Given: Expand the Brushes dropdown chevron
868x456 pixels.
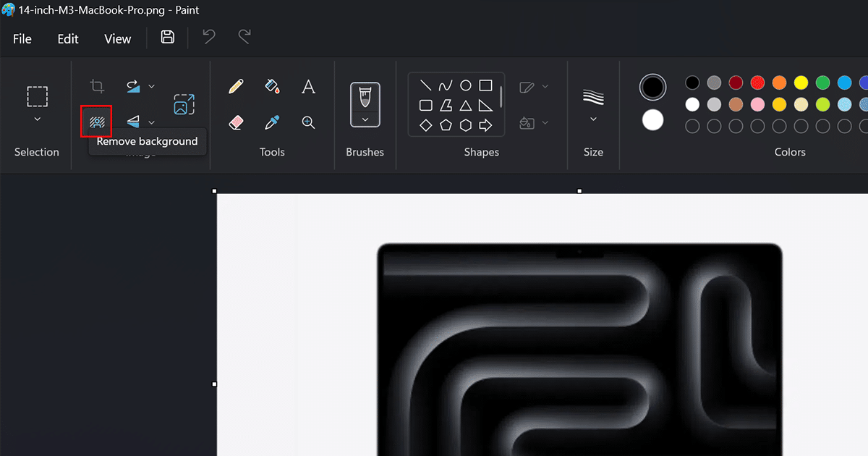Looking at the screenshot, I should pyautogui.click(x=365, y=119).
